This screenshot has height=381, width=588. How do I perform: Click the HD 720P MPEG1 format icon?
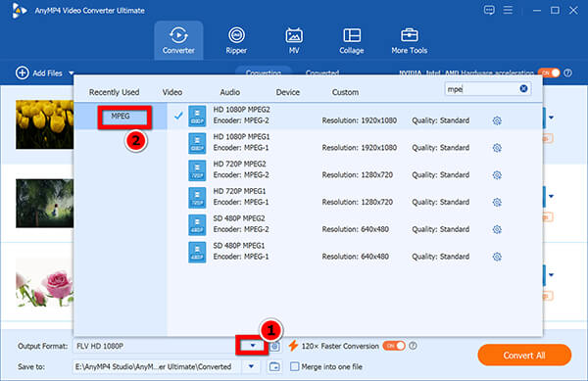(x=197, y=198)
